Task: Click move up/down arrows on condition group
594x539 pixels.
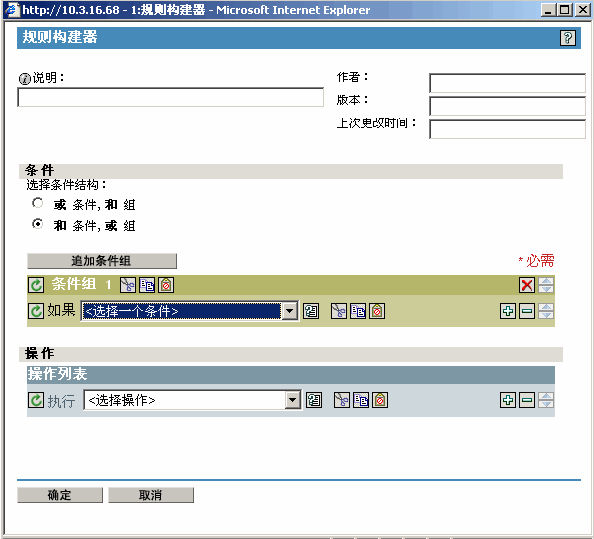Action: [546, 285]
